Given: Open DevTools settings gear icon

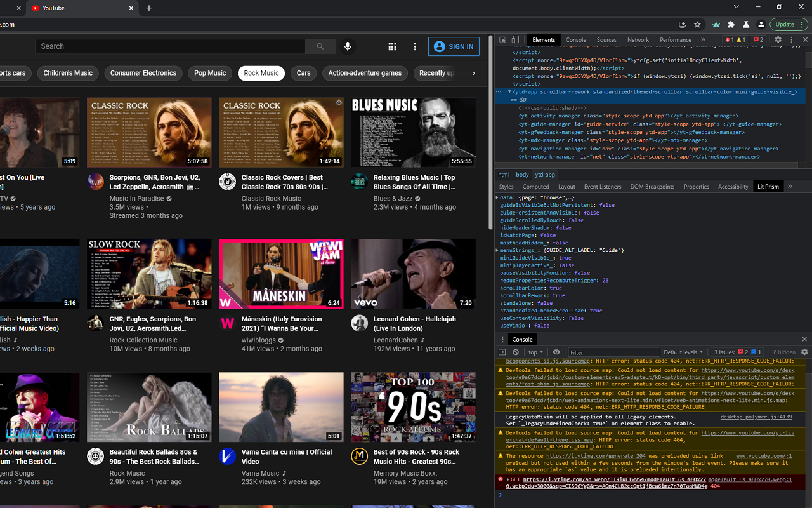Looking at the screenshot, I should [x=778, y=39].
